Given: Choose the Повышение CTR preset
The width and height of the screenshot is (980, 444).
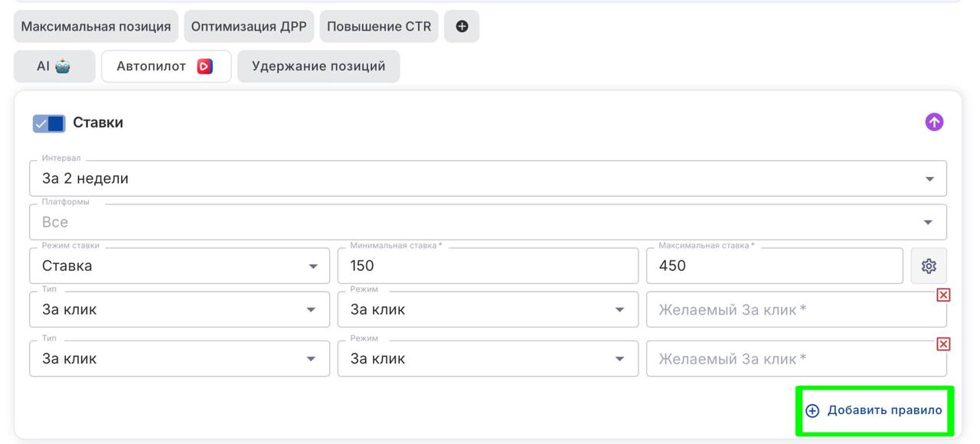Looking at the screenshot, I should [x=379, y=26].
